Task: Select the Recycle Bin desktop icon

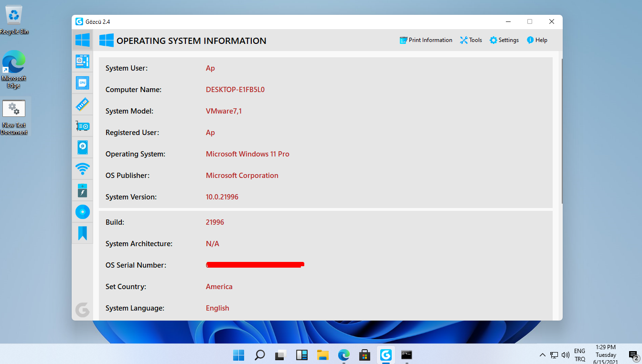Action: 14,20
